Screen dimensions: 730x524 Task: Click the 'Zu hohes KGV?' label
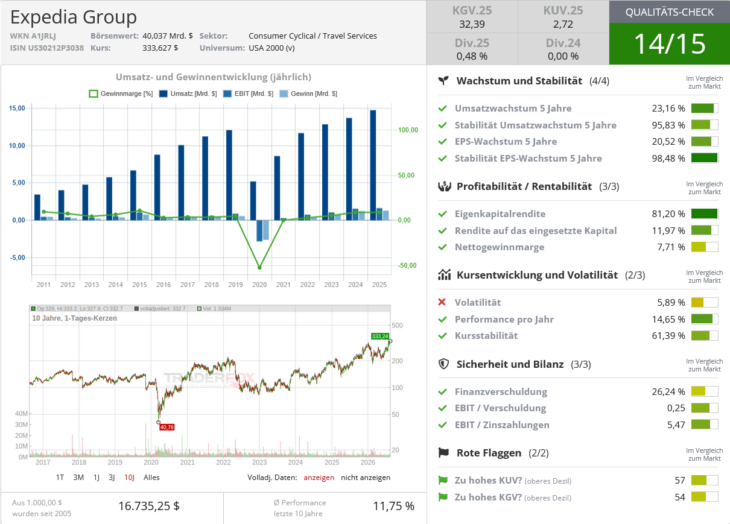488,497
